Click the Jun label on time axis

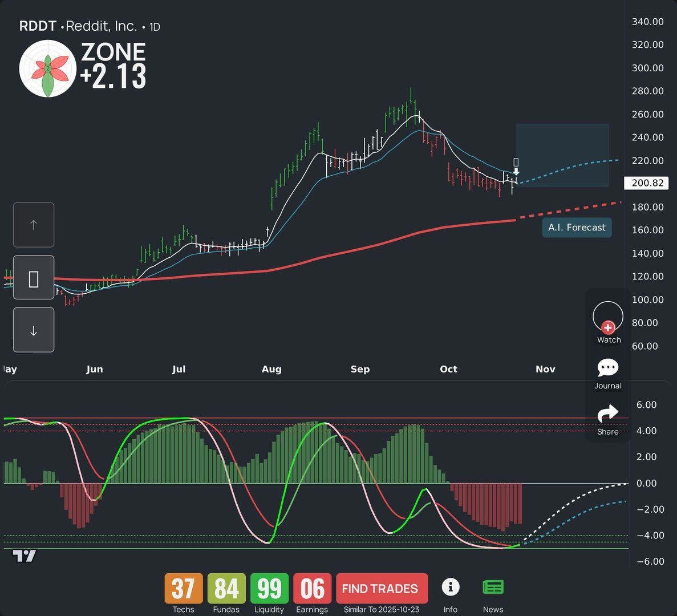(x=95, y=369)
